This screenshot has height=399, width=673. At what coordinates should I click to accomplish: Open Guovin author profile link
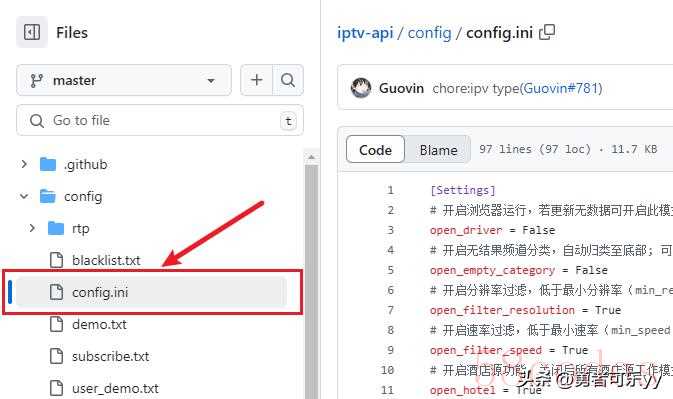pyautogui.click(x=401, y=88)
